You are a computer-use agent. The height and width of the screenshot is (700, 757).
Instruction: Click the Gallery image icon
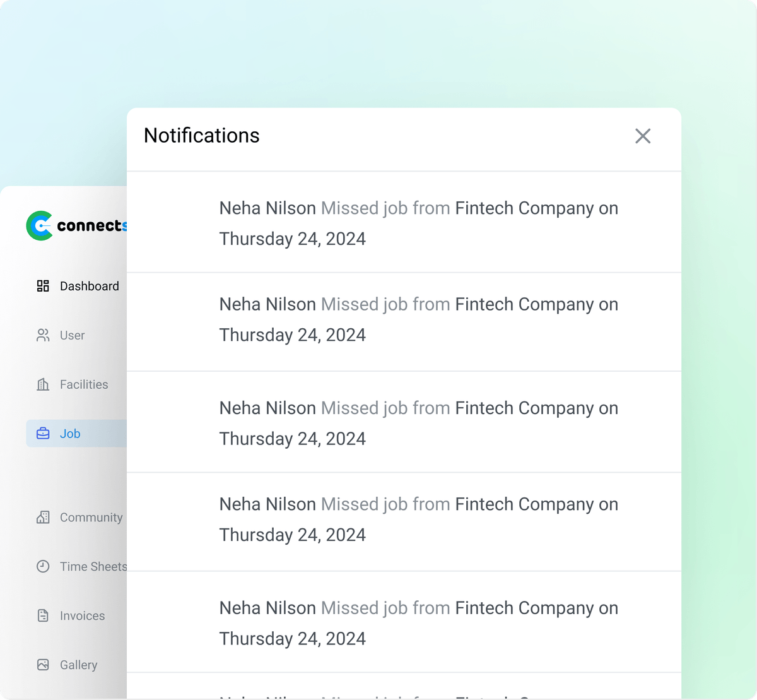[43, 665]
